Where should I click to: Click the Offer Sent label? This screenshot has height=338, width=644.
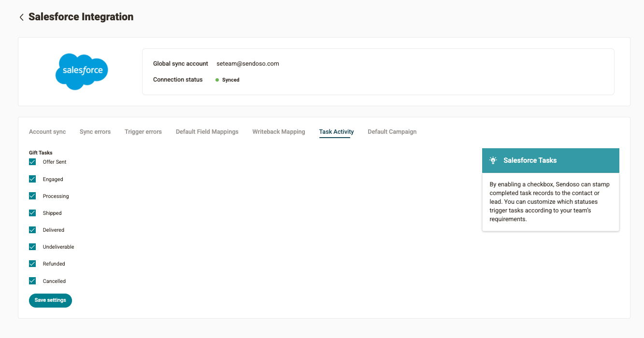pyautogui.click(x=55, y=162)
